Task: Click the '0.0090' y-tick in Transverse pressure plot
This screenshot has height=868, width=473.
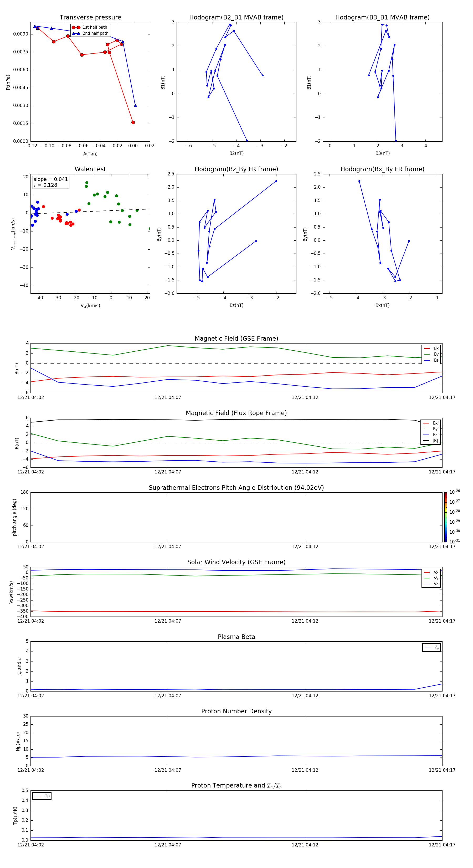Action: point(20,34)
